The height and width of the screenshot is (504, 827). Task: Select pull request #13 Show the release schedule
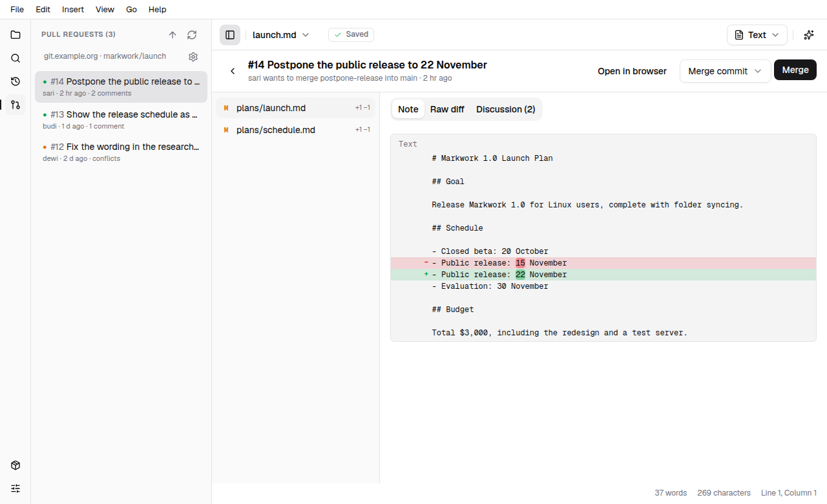click(121, 120)
